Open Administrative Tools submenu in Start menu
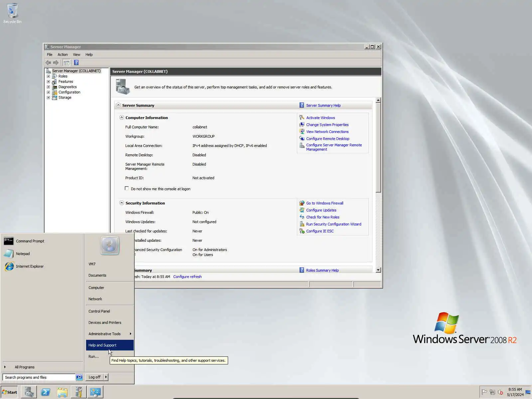Screen dimensions: 532x399 110,334
